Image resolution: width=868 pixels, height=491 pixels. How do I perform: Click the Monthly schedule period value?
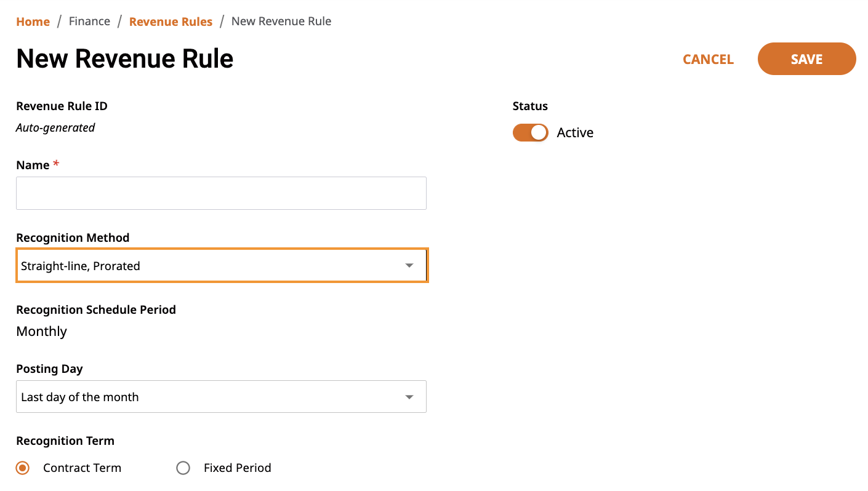pos(41,332)
